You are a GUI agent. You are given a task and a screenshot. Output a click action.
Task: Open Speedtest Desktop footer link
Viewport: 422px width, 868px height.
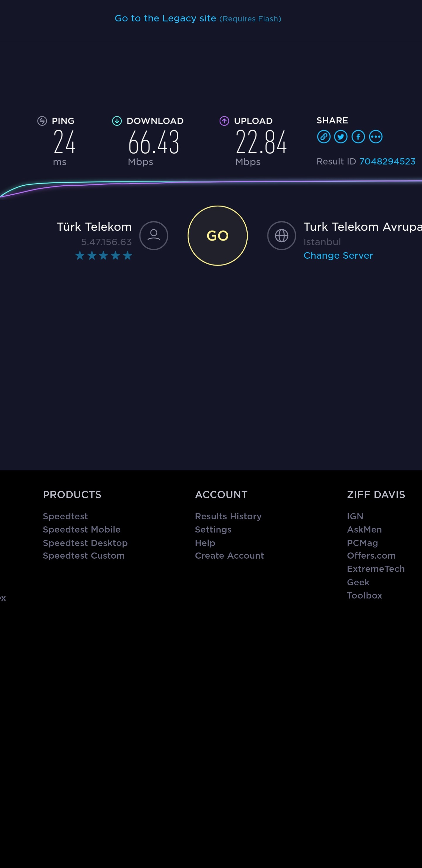click(x=85, y=543)
